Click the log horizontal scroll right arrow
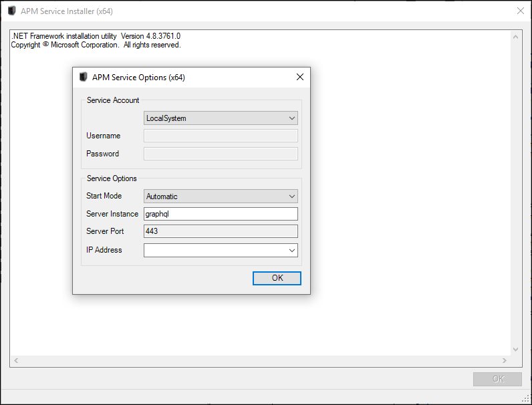This screenshot has height=405, width=532. click(x=505, y=361)
